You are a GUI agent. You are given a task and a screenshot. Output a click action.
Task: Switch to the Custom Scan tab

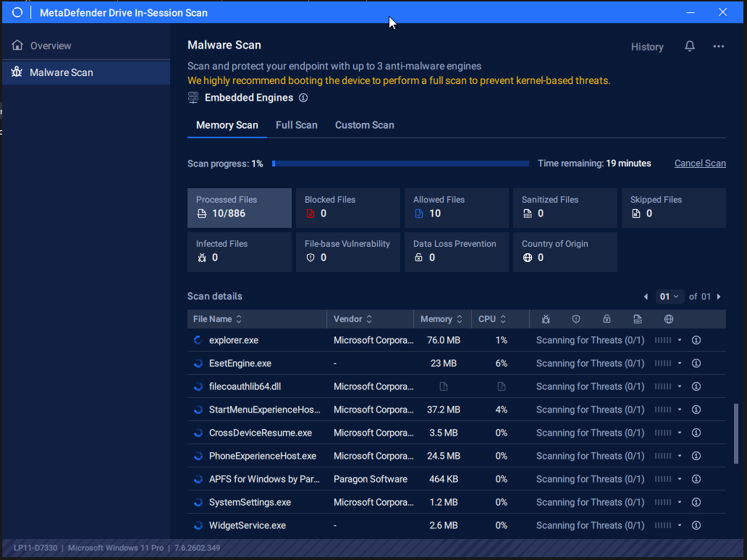(x=364, y=125)
